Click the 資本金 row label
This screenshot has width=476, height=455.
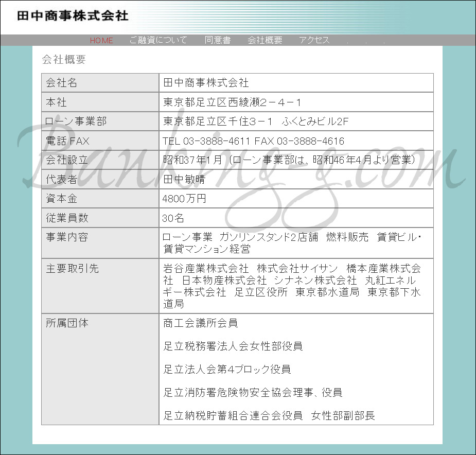(x=61, y=198)
